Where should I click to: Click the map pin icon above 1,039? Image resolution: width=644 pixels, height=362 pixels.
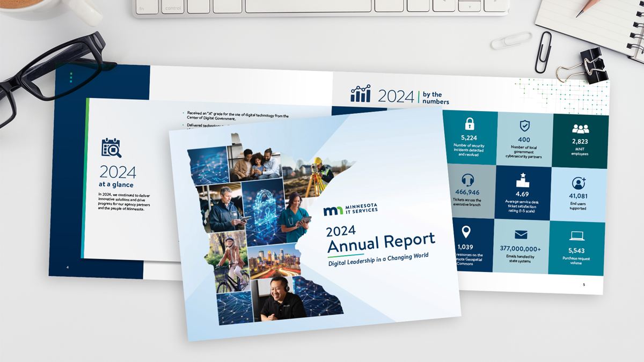pyautogui.click(x=465, y=232)
